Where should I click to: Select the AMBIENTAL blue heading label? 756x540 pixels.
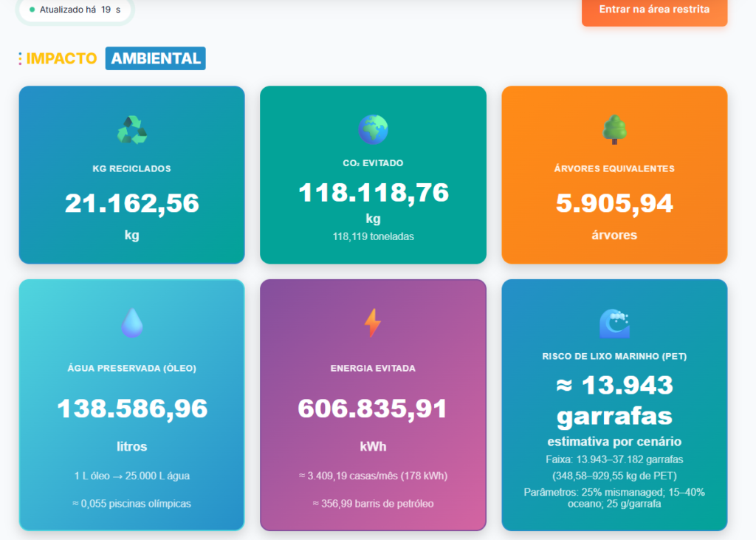[x=156, y=58]
